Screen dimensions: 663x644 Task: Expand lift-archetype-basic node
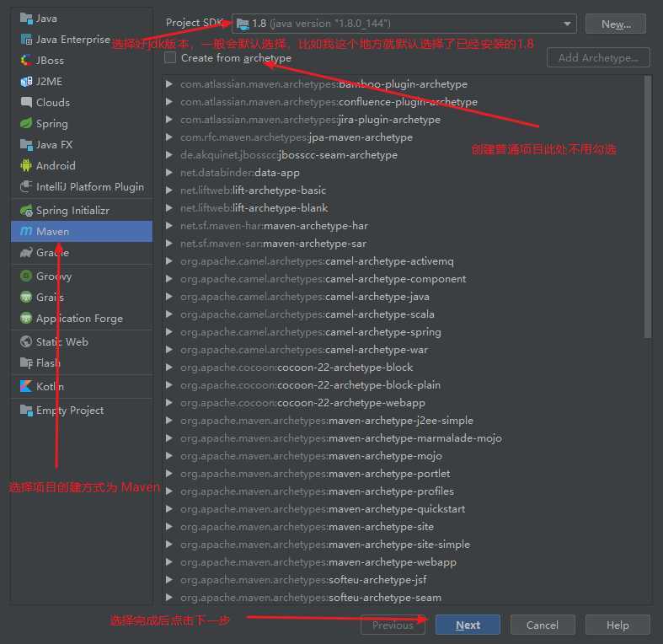coord(169,191)
